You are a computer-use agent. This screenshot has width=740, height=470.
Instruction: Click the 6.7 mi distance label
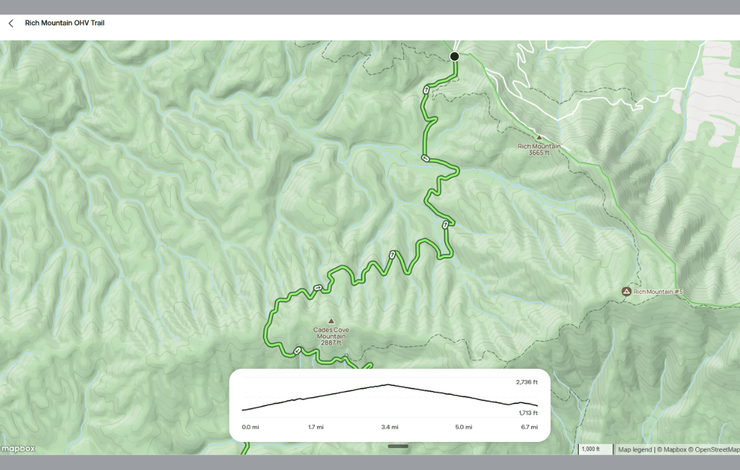pyautogui.click(x=529, y=427)
